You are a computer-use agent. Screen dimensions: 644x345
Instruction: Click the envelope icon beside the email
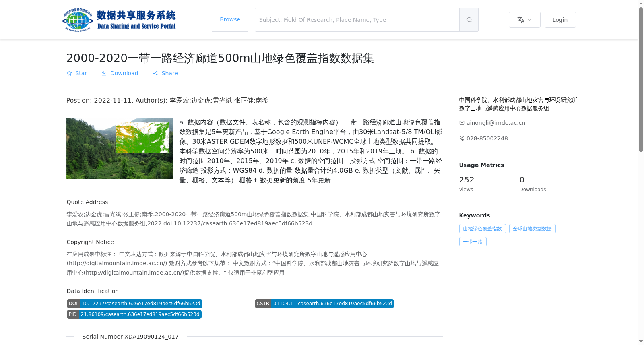tap(462, 123)
